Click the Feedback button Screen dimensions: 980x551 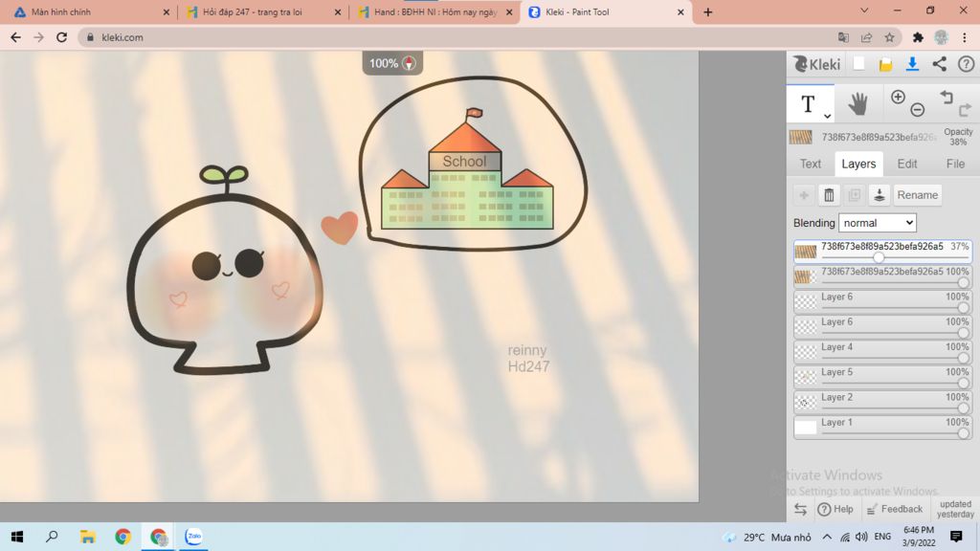pyautogui.click(x=895, y=509)
